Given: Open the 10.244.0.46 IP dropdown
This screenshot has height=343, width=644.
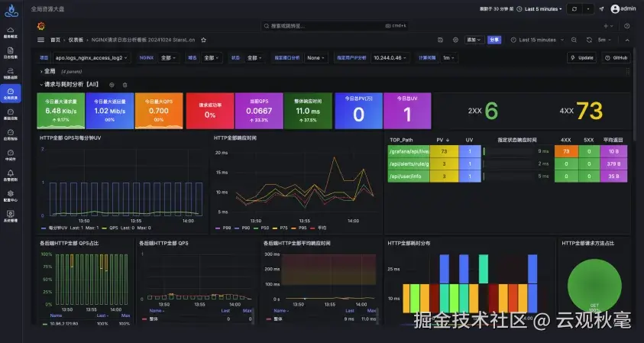Looking at the screenshot, I should [x=390, y=58].
